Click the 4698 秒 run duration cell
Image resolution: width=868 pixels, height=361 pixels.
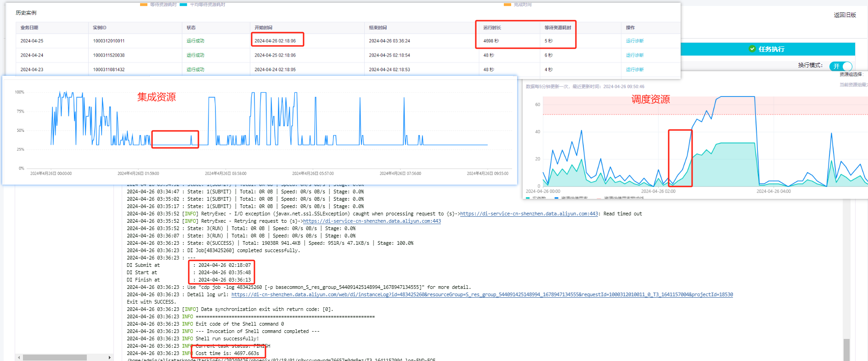[491, 41]
